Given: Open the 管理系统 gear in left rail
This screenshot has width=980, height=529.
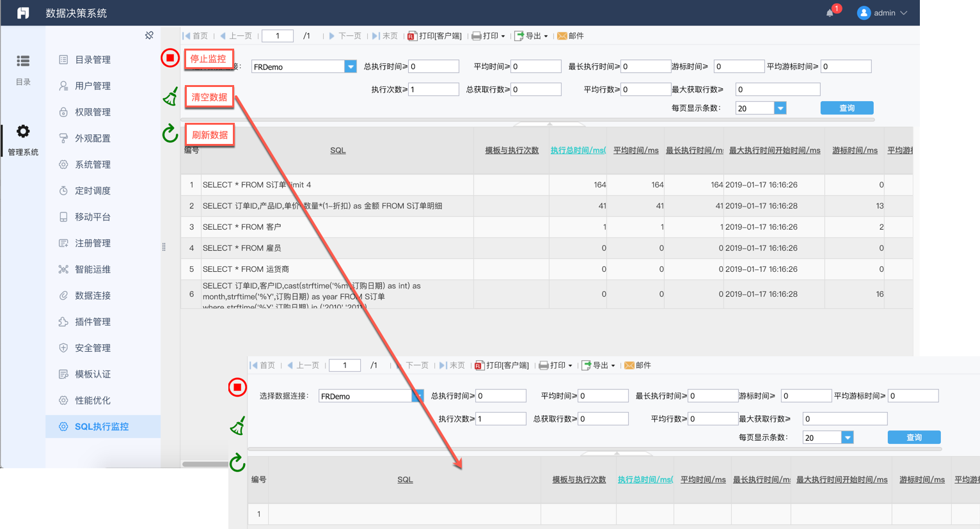Looking at the screenshot, I should pos(23,131).
